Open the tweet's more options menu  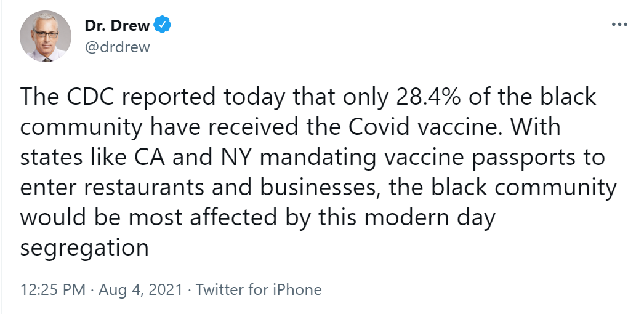[x=619, y=25]
